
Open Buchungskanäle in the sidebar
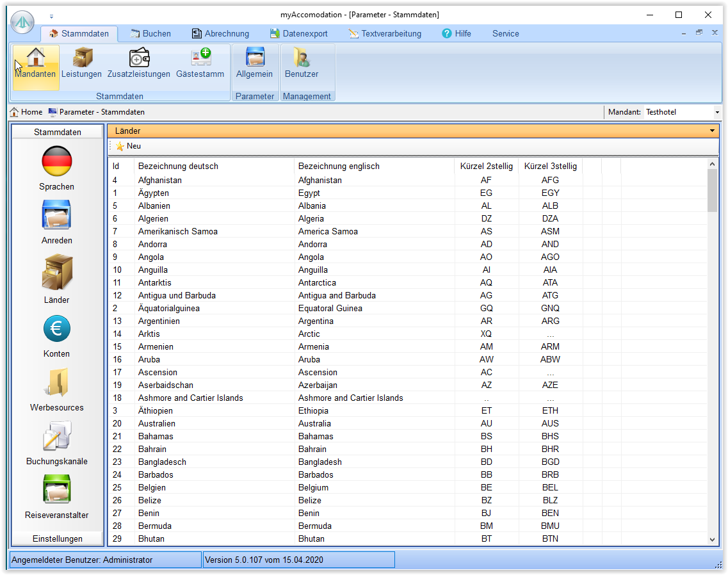[x=56, y=444]
